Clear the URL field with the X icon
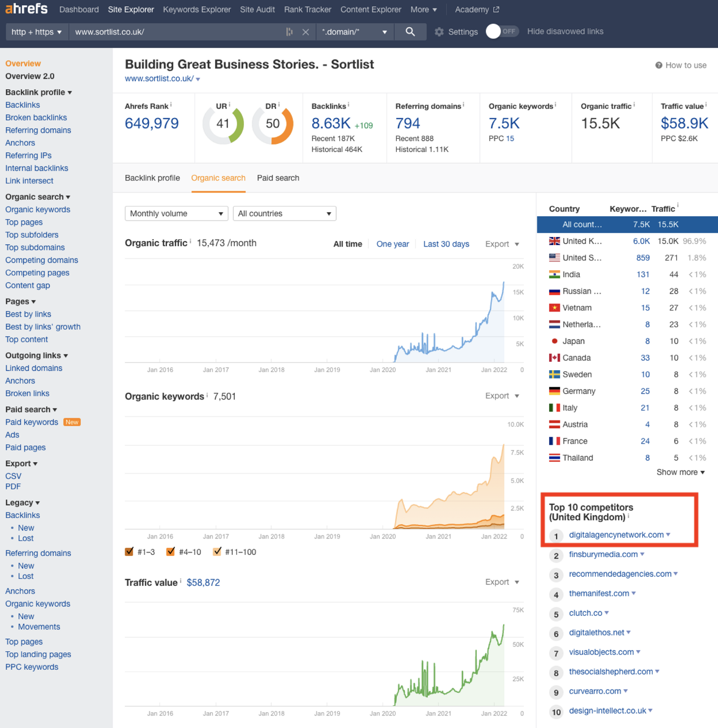Image resolution: width=718 pixels, height=728 pixels. pos(305,32)
